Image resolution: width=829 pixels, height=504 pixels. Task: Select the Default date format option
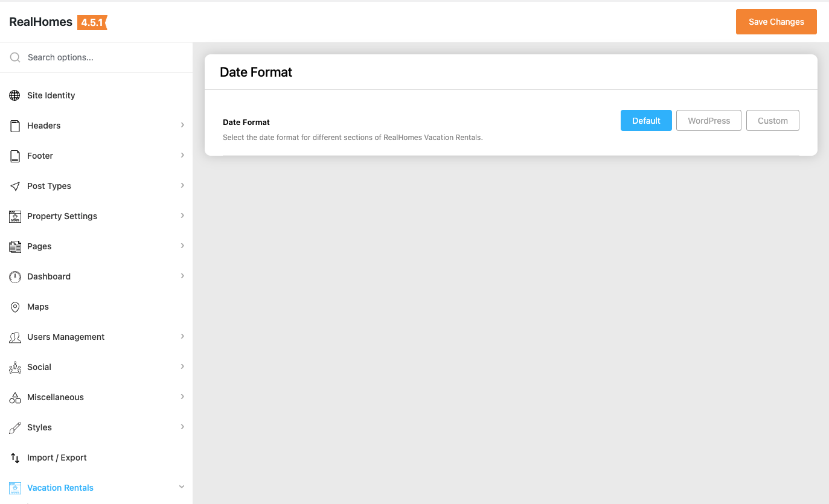pos(646,121)
